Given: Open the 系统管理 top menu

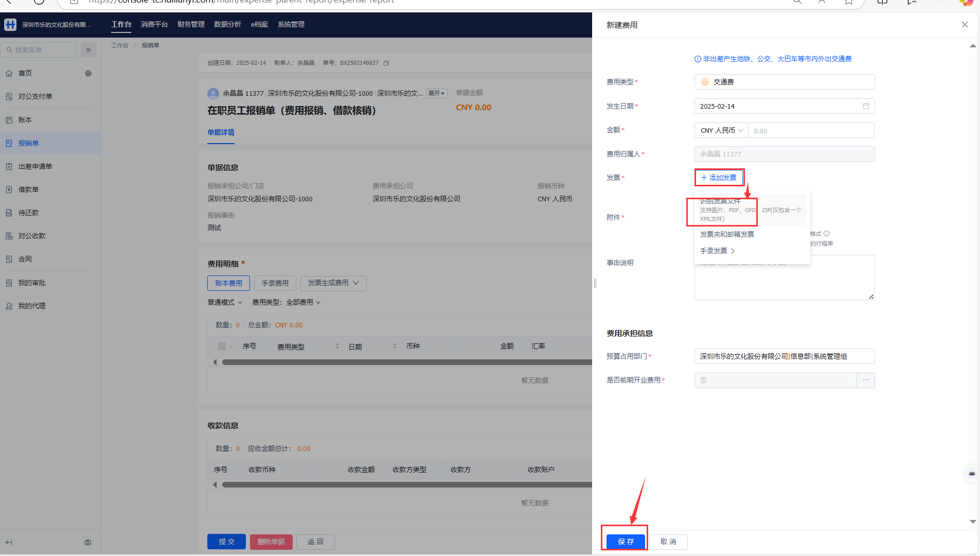Looking at the screenshot, I should pos(291,25).
